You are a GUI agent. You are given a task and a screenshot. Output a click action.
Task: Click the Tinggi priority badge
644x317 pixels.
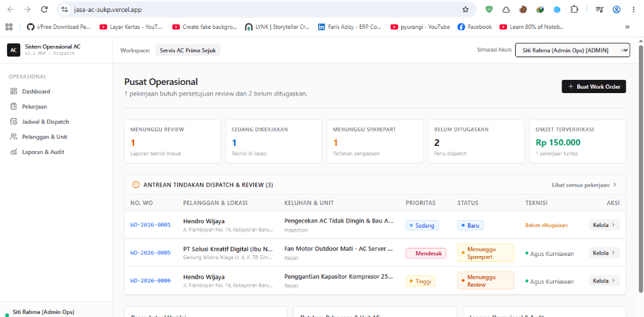[x=420, y=281]
